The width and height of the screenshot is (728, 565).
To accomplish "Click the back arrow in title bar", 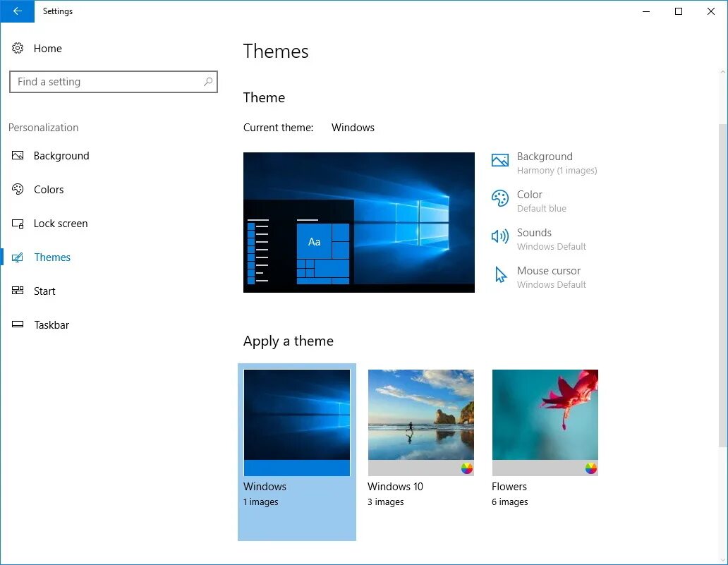I will pyautogui.click(x=17, y=11).
